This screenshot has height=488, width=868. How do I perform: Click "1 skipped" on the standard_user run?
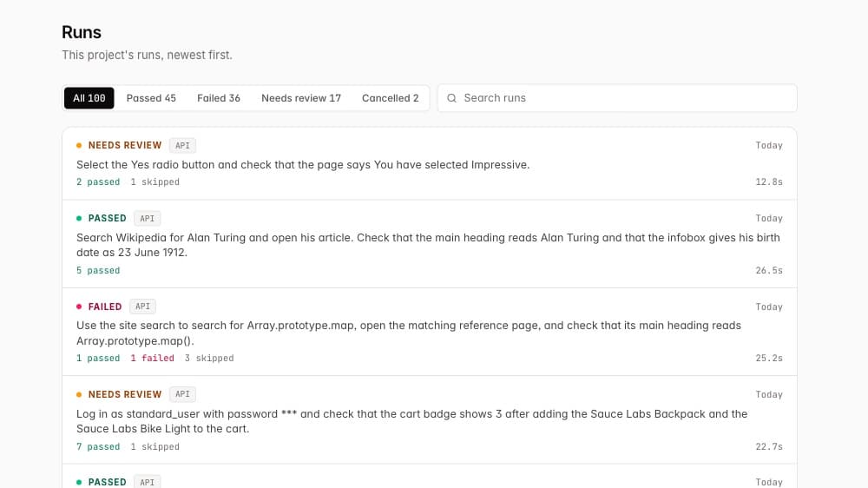click(155, 446)
